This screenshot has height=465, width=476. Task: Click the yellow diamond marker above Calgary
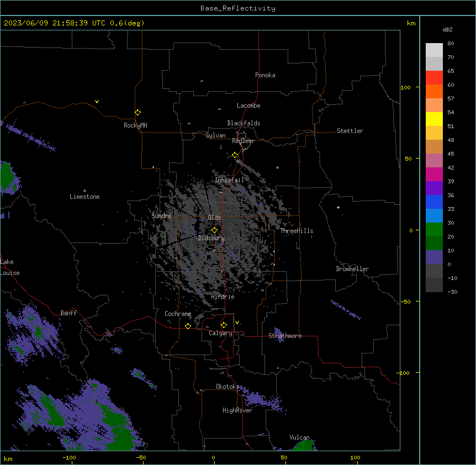click(x=224, y=325)
